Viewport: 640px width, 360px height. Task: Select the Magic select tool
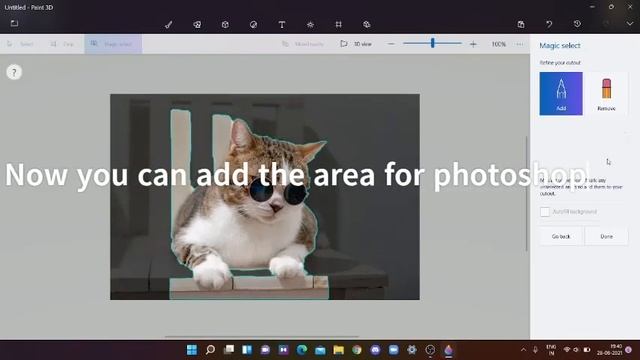tap(113, 44)
